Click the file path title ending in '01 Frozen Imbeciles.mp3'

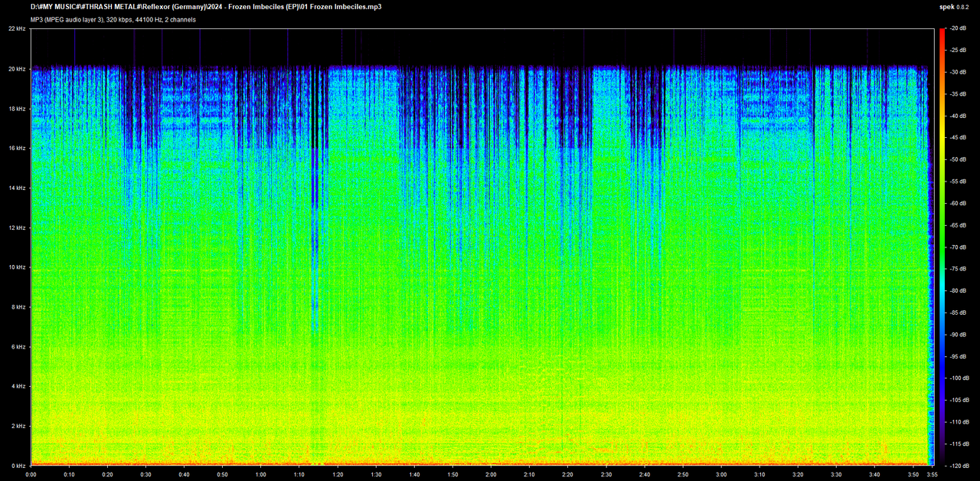[206, 7]
